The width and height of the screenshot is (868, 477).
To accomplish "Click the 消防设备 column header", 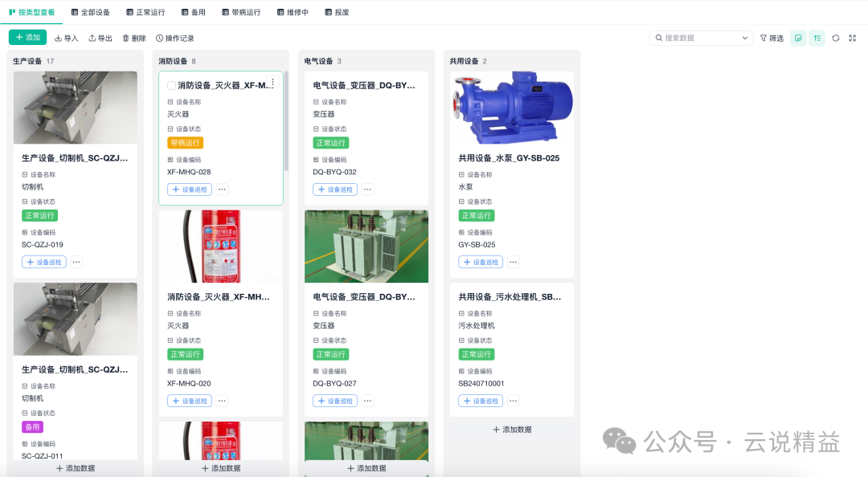I will (173, 61).
